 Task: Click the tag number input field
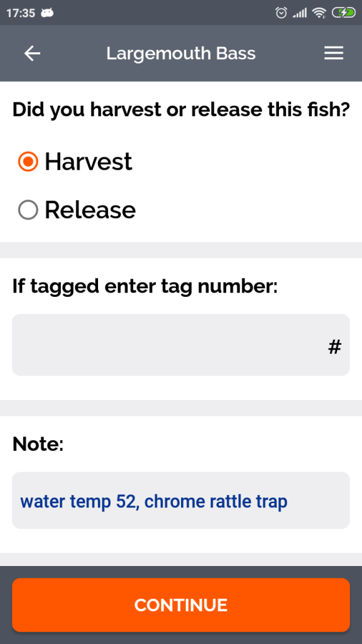pos(181,345)
